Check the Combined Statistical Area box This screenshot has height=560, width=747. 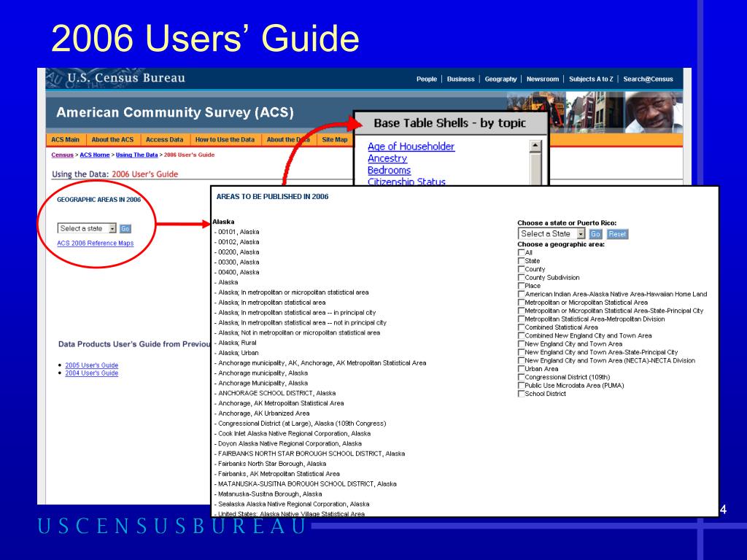[x=521, y=327]
